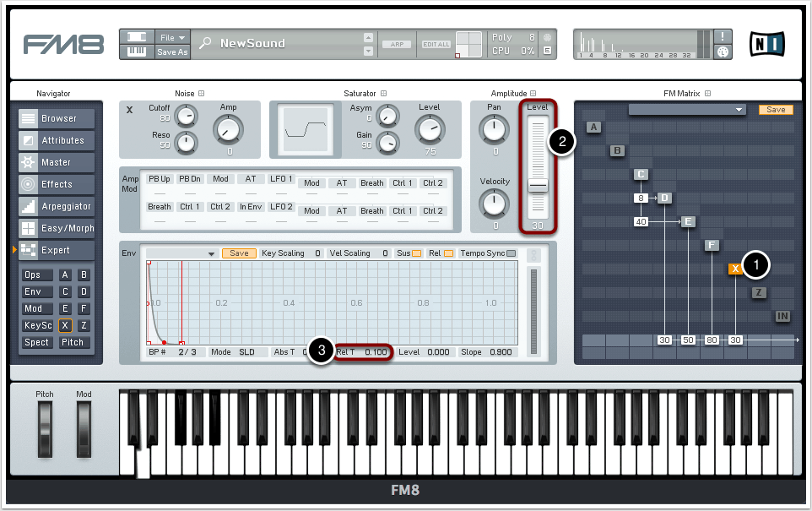Open the envelope preset dropdown

[181, 253]
